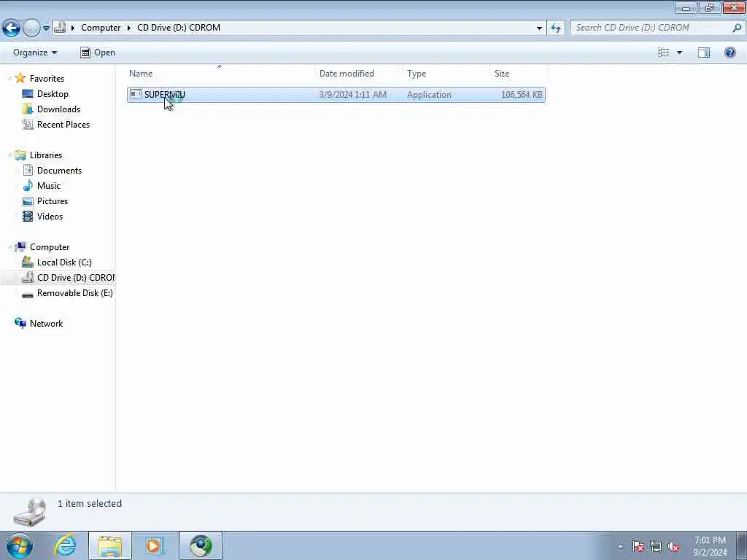Open the Windows Start menu
Image resolution: width=747 pixels, height=560 pixels.
point(20,545)
